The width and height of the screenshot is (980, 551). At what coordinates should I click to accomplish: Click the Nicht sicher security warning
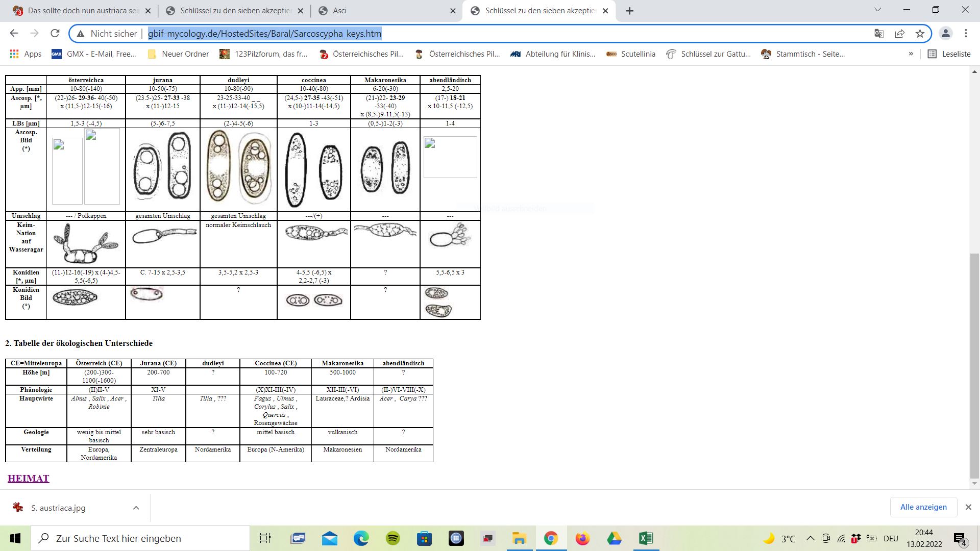pos(107,34)
